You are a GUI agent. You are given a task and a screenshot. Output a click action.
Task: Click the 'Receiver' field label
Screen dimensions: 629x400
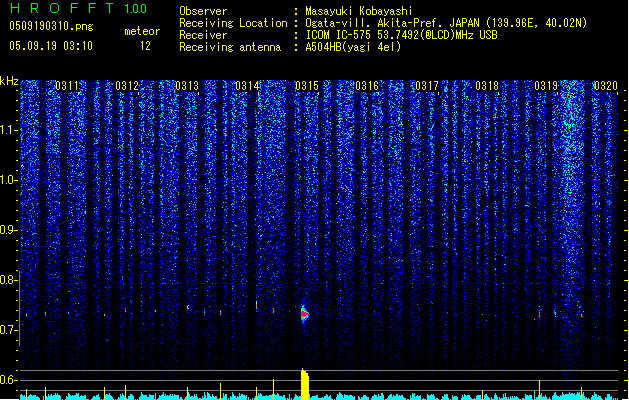click(203, 35)
